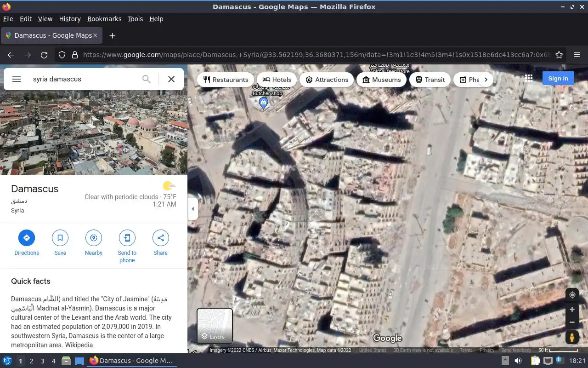Open the Google apps grid icon
This screenshot has height=368, width=588.
[x=529, y=78]
